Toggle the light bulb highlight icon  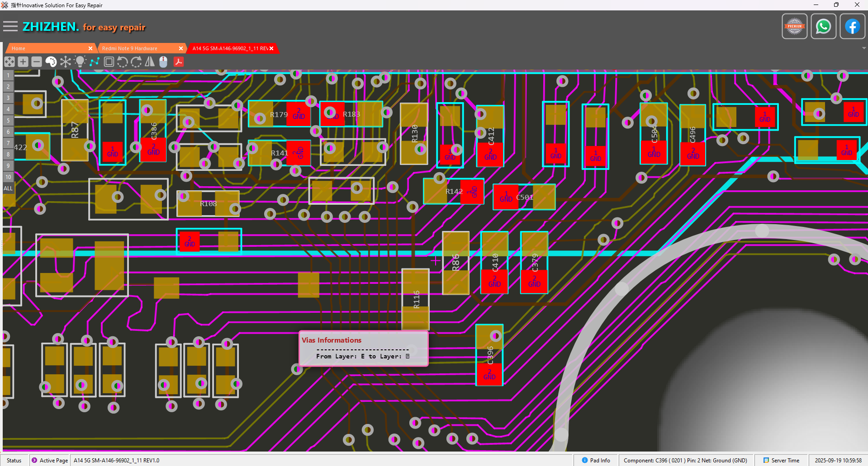click(80, 61)
